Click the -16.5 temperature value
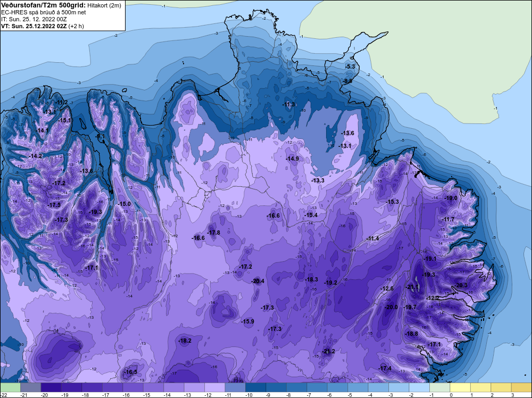The width and height of the screenshot is (532, 398). (x=131, y=372)
